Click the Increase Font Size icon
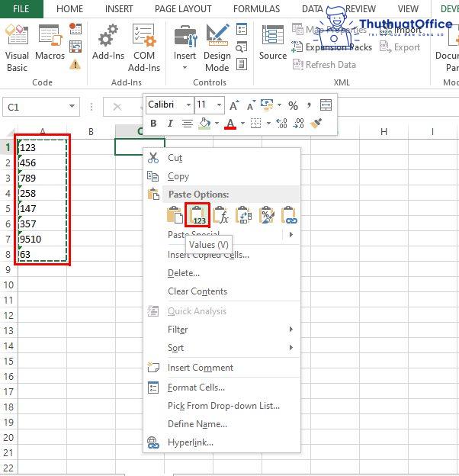 234,105
